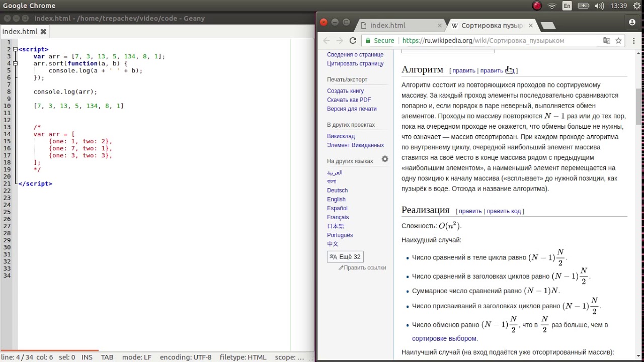The width and height of the screenshot is (644, 362).
Task: Click править link beside Реализация heading
Action: [x=470, y=211]
